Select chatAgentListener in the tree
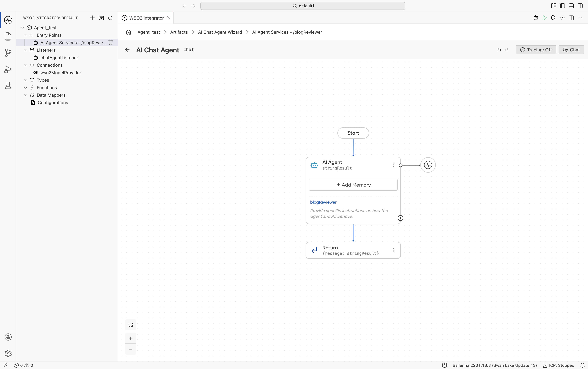588x369 pixels. click(59, 58)
